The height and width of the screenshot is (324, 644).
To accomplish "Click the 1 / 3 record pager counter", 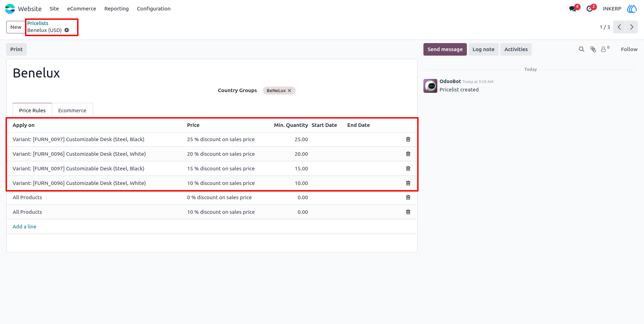I will 605,27.
